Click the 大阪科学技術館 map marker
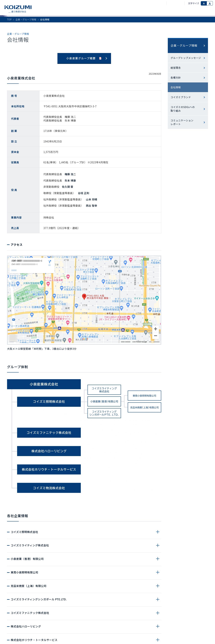The width and height of the screenshot is (215, 644). pyautogui.click(x=42, y=283)
